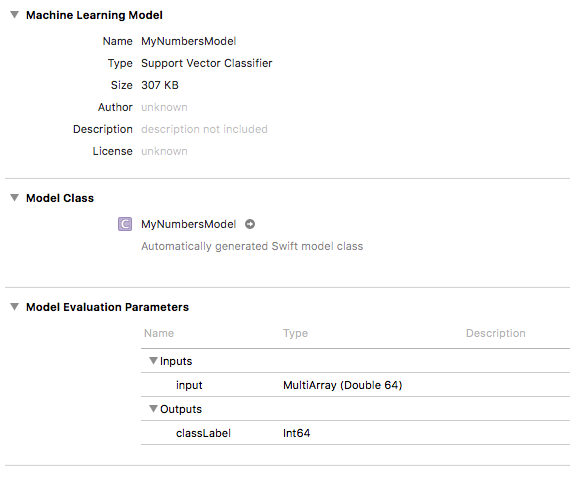Click the Name column header
This screenshot has height=489, width=570.
(x=159, y=333)
